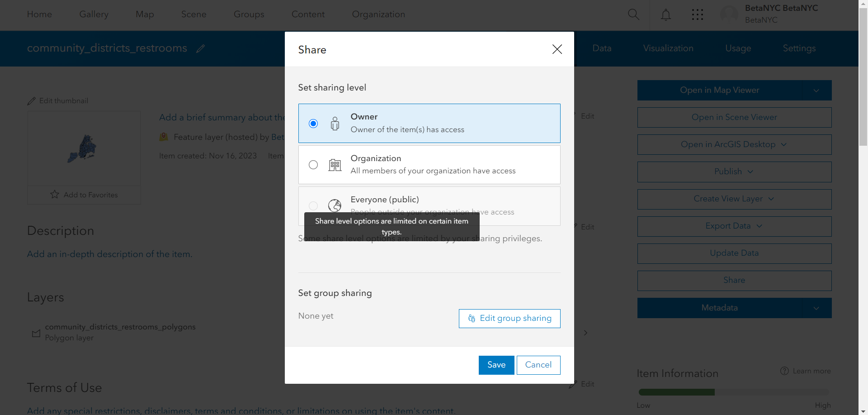Click the star icon to Add to Favorites
Image resolution: width=868 pixels, height=415 pixels.
[54, 195]
